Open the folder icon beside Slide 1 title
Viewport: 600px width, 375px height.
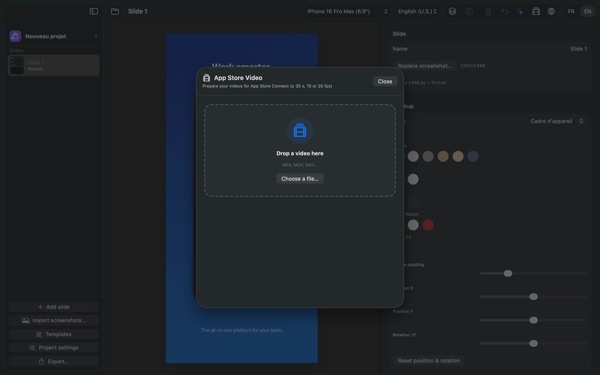coord(115,11)
